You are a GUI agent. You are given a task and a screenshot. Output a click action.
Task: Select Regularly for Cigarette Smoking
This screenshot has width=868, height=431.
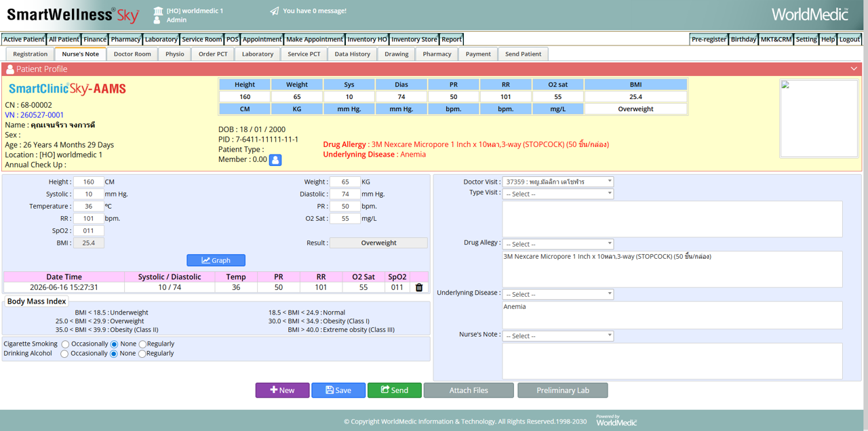pyautogui.click(x=142, y=344)
